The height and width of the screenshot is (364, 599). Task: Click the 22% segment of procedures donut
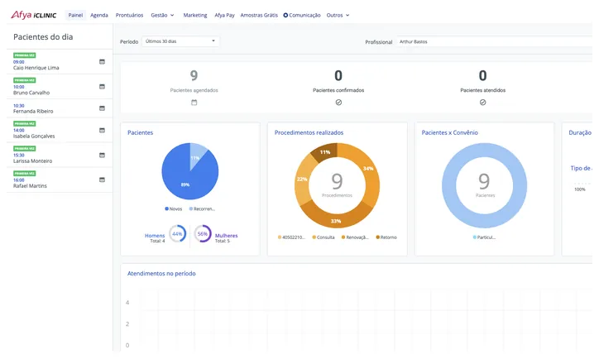[303, 179]
